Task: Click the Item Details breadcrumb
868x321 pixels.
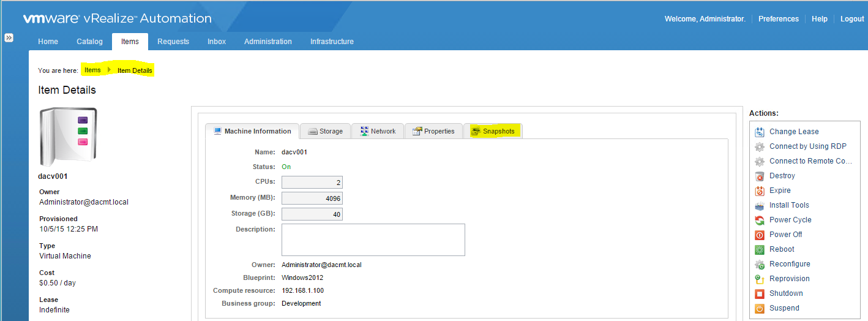Action: click(135, 70)
